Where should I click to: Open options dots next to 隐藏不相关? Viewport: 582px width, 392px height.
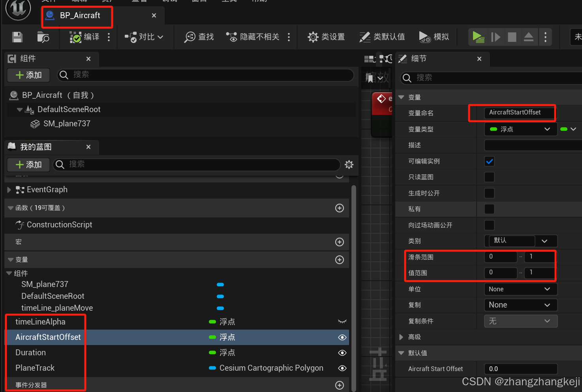coord(289,37)
